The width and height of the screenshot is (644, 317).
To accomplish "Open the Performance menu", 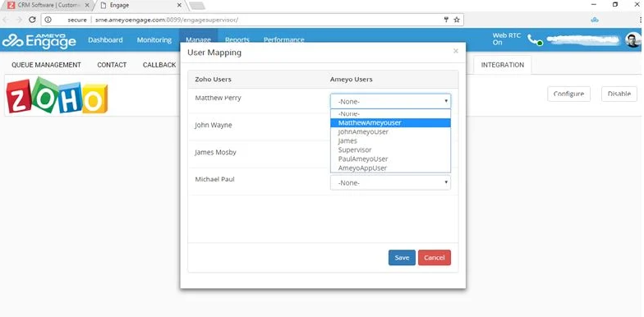I will (284, 39).
